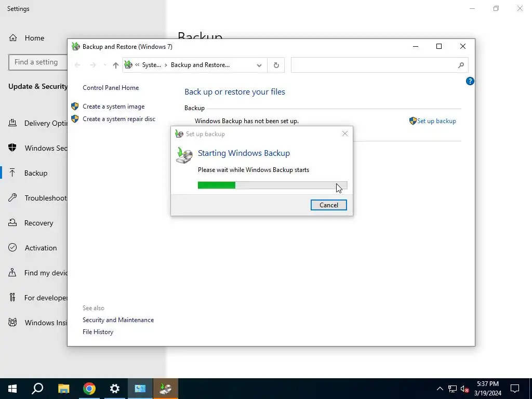Click the Up one level arrow
Viewport: 532px width, 399px height.
(116, 65)
